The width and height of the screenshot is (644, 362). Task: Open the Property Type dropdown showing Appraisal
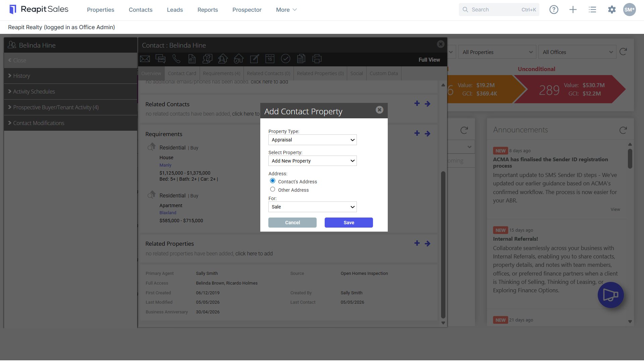coord(312,140)
